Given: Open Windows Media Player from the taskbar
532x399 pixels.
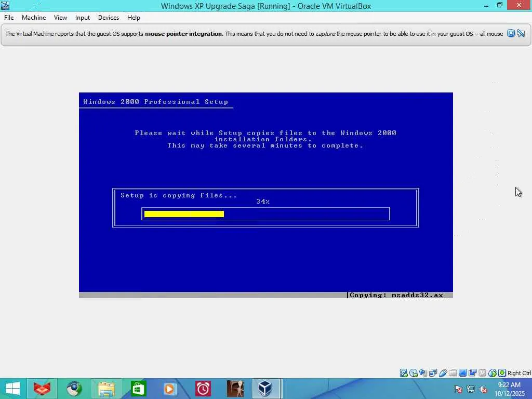Looking at the screenshot, I should (x=170, y=389).
